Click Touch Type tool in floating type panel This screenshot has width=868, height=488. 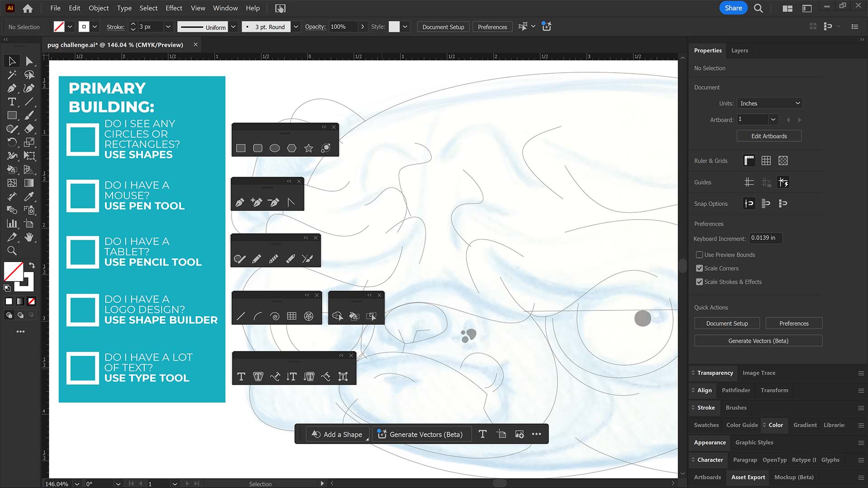(x=343, y=377)
